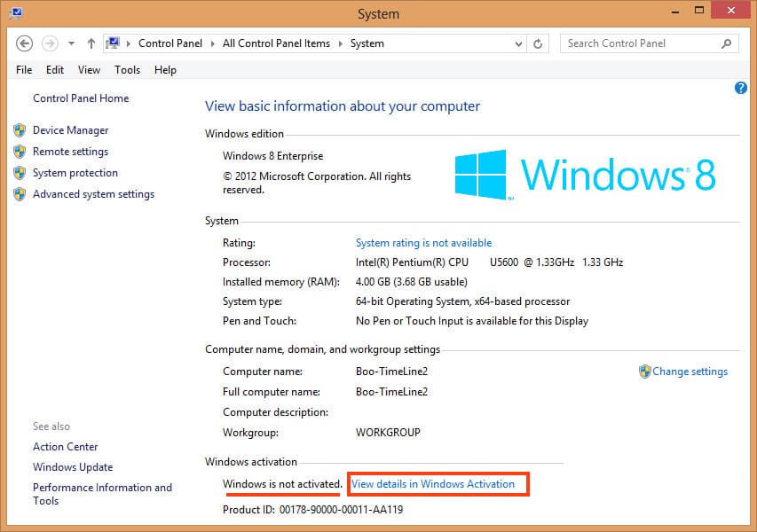Click the shield icon next to Change settings
This screenshot has height=532, width=757.
(644, 372)
